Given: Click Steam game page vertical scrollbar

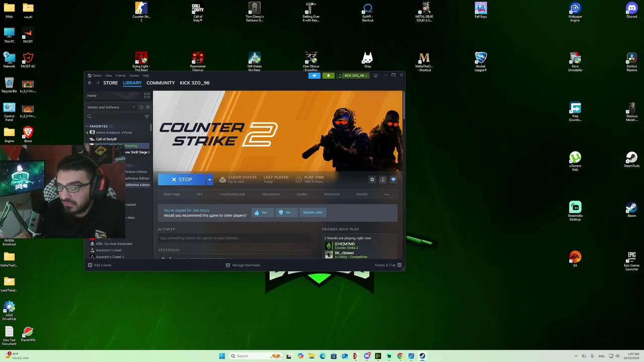Looking at the screenshot, I should 404,106.
